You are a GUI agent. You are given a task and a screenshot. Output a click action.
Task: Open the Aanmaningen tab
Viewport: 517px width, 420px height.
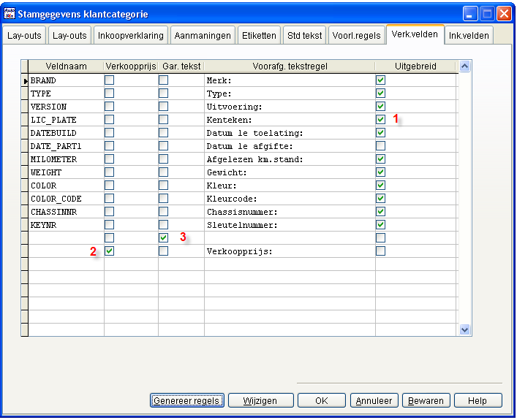[x=203, y=35]
